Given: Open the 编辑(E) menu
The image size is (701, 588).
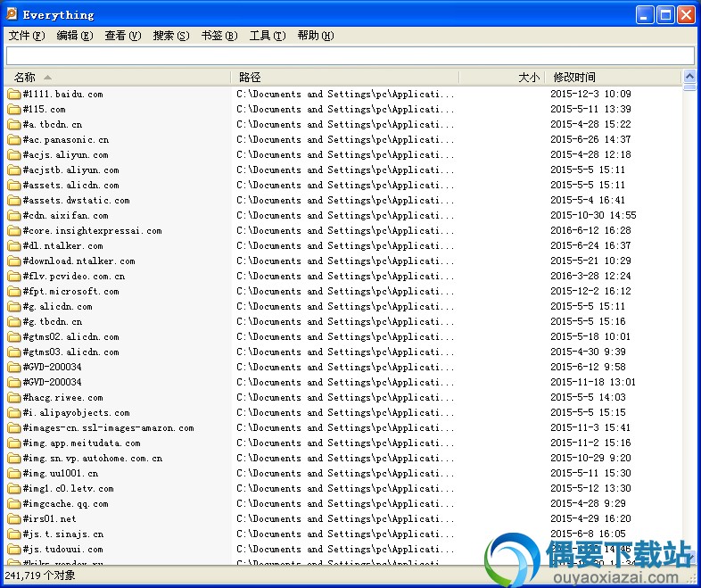Looking at the screenshot, I should (75, 36).
